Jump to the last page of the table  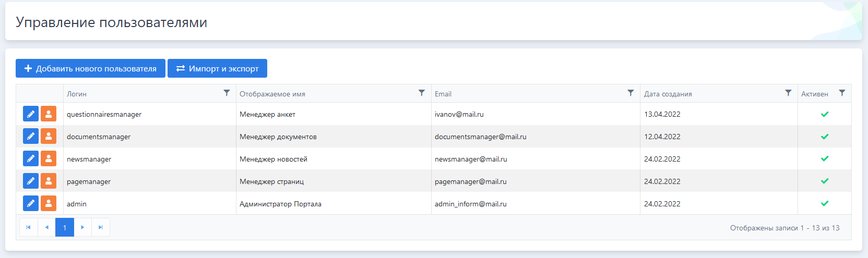tap(101, 227)
